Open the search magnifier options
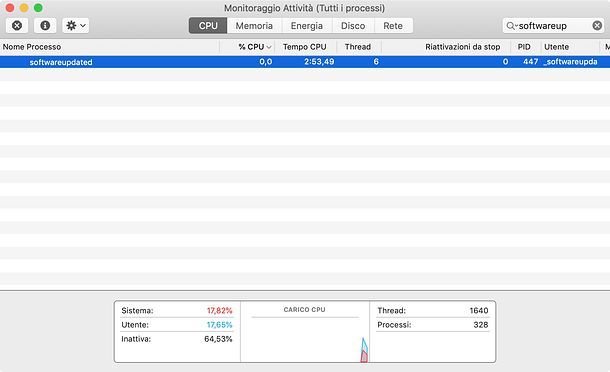The width and height of the screenshot is (610, 372). (x=511, y=26)
